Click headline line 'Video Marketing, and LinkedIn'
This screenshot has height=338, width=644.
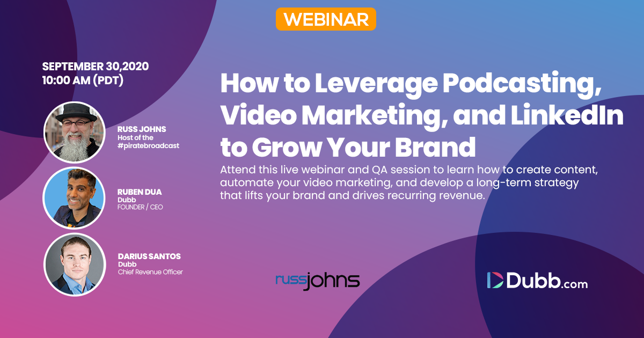pos(422,115)
